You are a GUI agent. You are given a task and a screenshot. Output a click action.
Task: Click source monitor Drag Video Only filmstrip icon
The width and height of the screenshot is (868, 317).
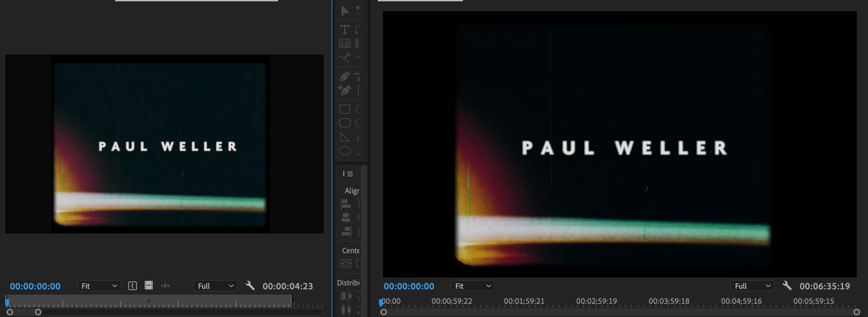click(x=149, y=286)
